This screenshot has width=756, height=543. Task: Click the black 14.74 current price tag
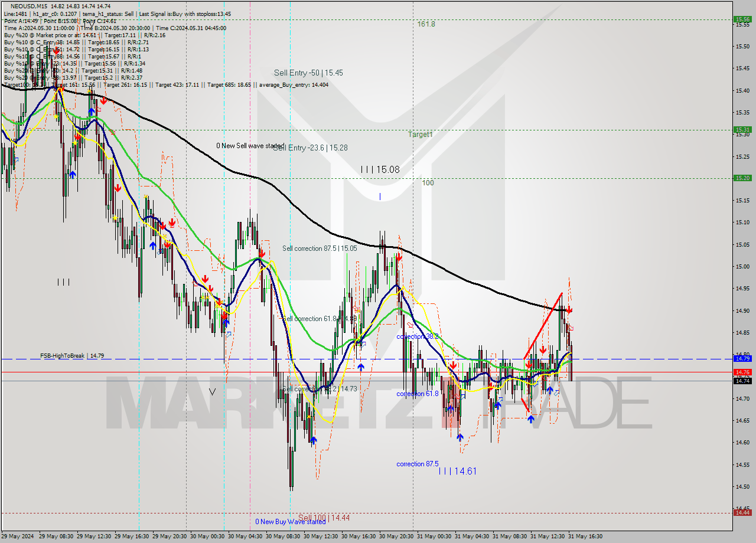tap(742, 381)
